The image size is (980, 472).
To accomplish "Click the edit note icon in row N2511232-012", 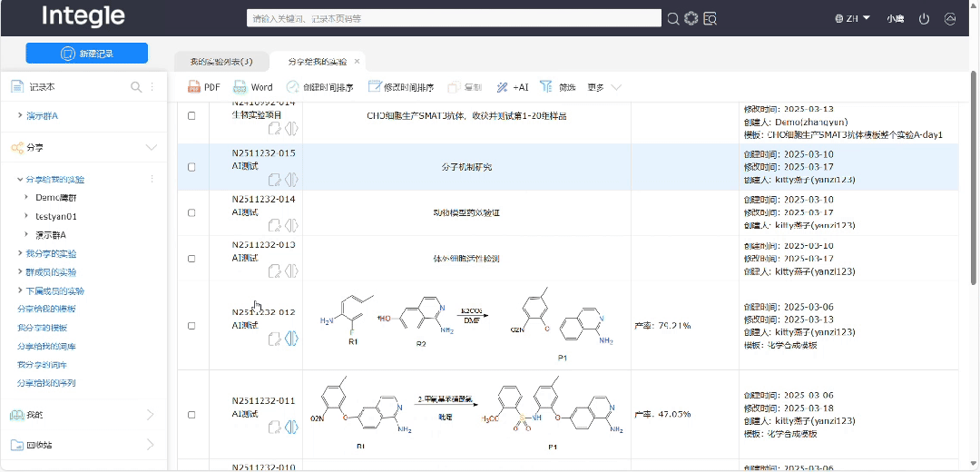I will pyautogui.click(x=274, y=339).
